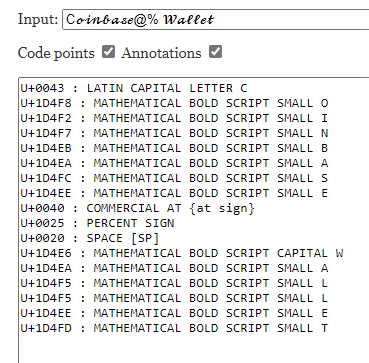Image resolution: width=369 pixels, height=363 pixels.
Task: Click the U+0020 Space [SP] line
Action: pos(90,238)
